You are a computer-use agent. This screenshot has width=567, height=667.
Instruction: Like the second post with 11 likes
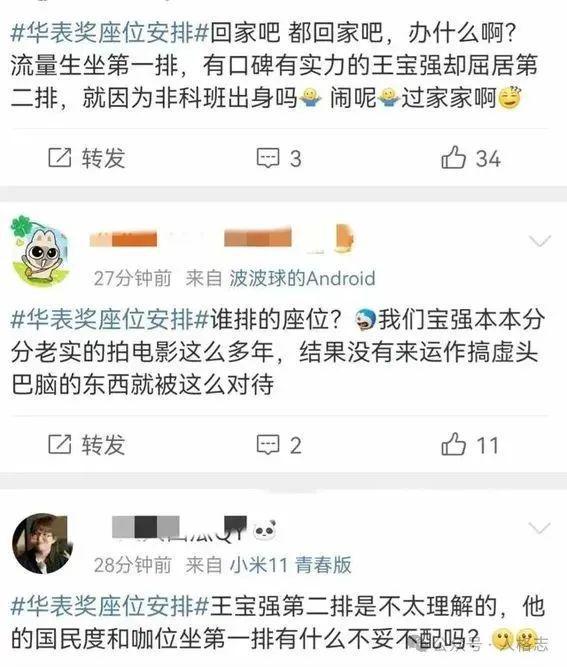[469, 445]
